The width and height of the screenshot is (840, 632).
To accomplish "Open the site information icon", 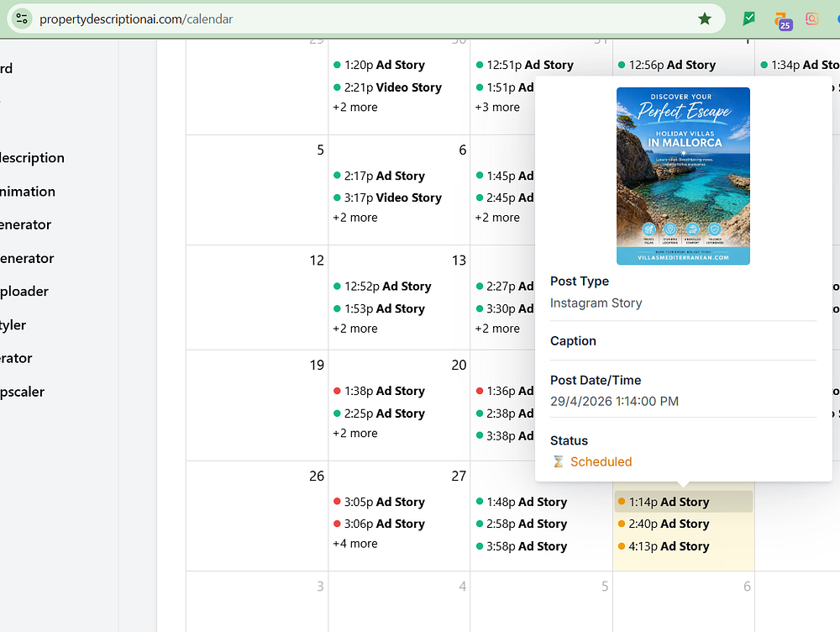I will pos(23,18).
